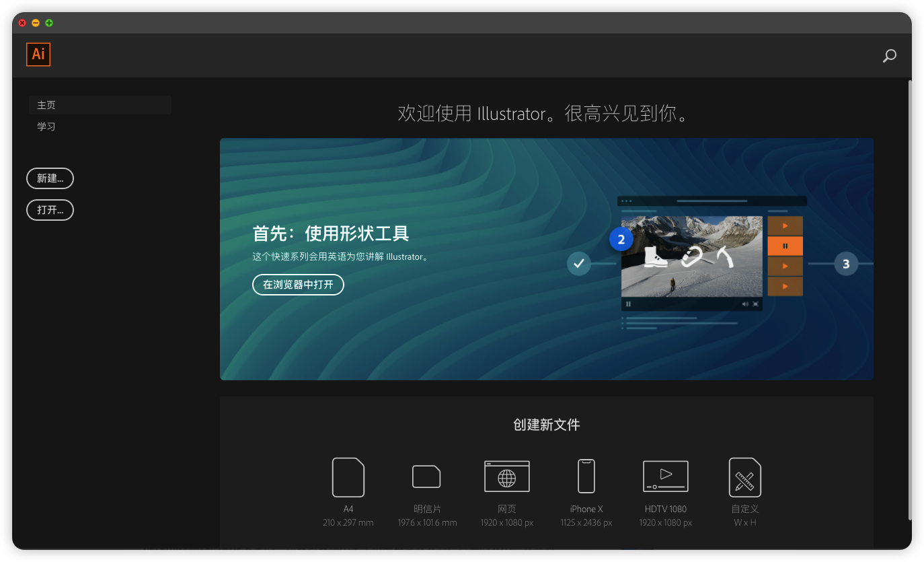This screenshot has height=562, width=924.
Task: Click the blue step 2 badge
Action: pos(621,239)
